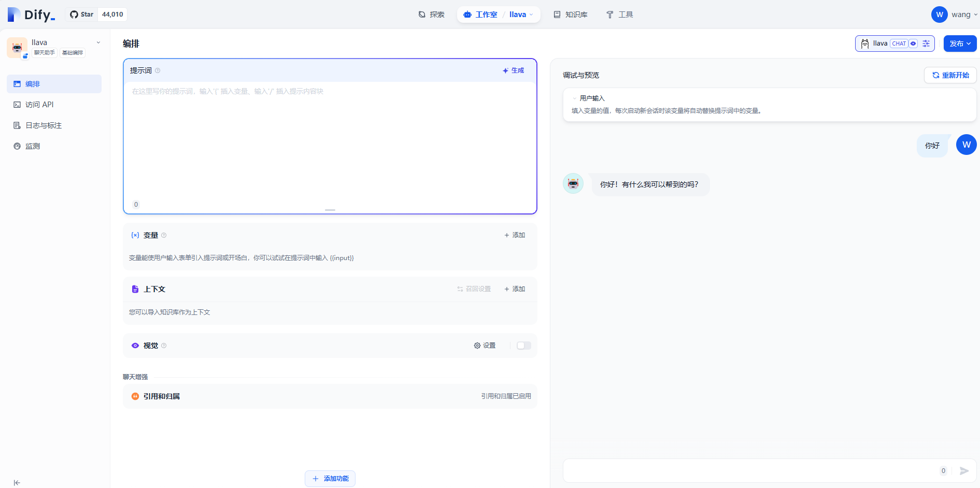
Task: Add a new variable with 添加
Action: pos(515,235)
